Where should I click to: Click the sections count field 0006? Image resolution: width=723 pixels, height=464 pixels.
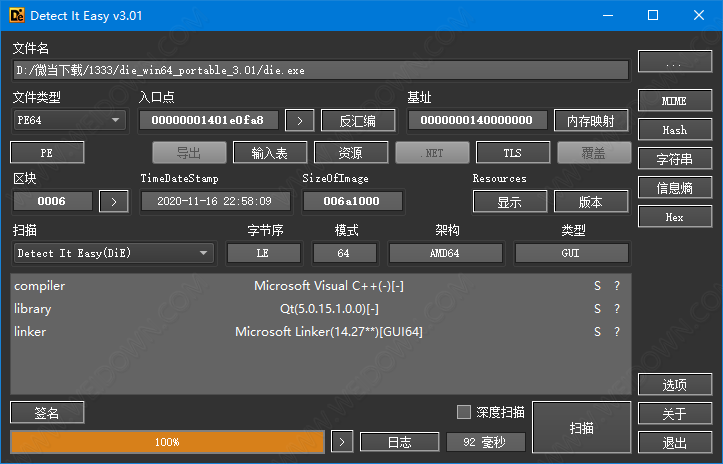pyautogui.click(x=52, y=201)
